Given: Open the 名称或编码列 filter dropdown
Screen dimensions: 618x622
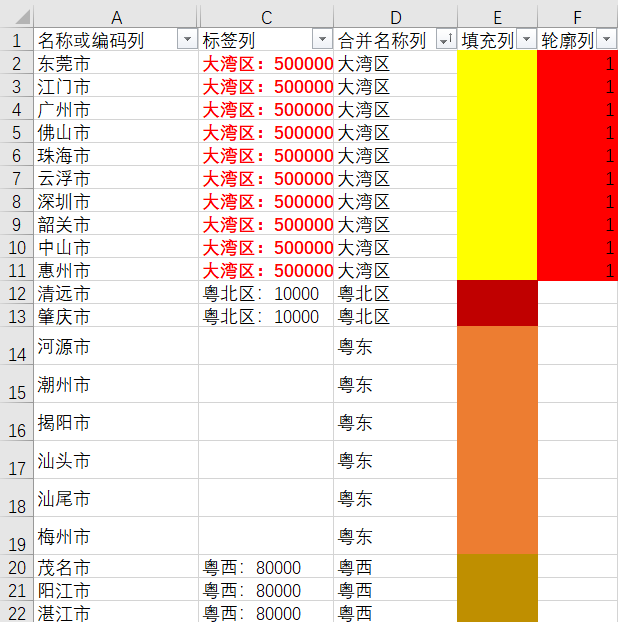Looking at the screenshot, I should [x=187, y=40].
